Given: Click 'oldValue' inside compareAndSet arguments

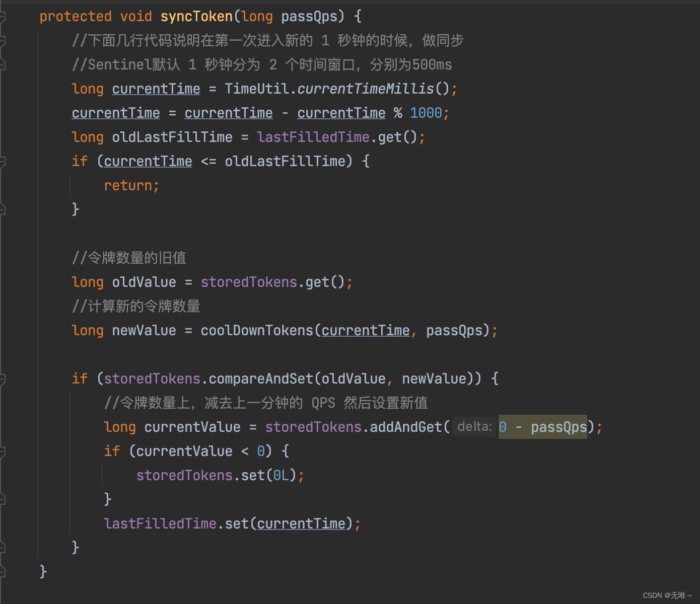Looking at the screenshot, I should pos(354,379).
